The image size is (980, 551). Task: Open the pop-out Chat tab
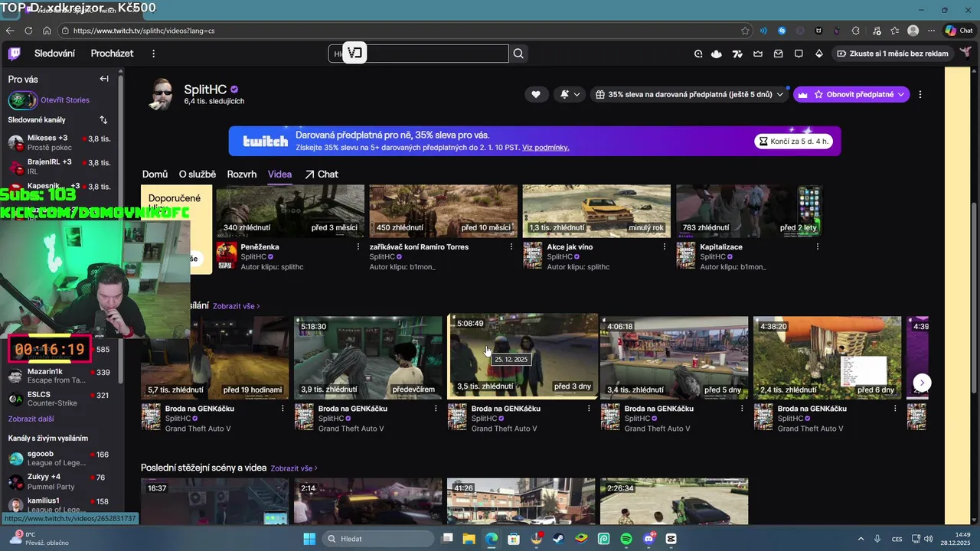pos(322,174)
